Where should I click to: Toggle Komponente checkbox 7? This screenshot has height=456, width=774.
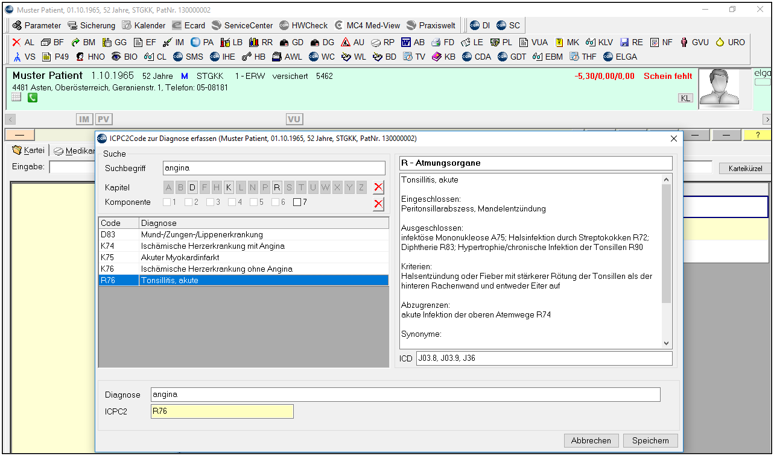coord(297,202)
